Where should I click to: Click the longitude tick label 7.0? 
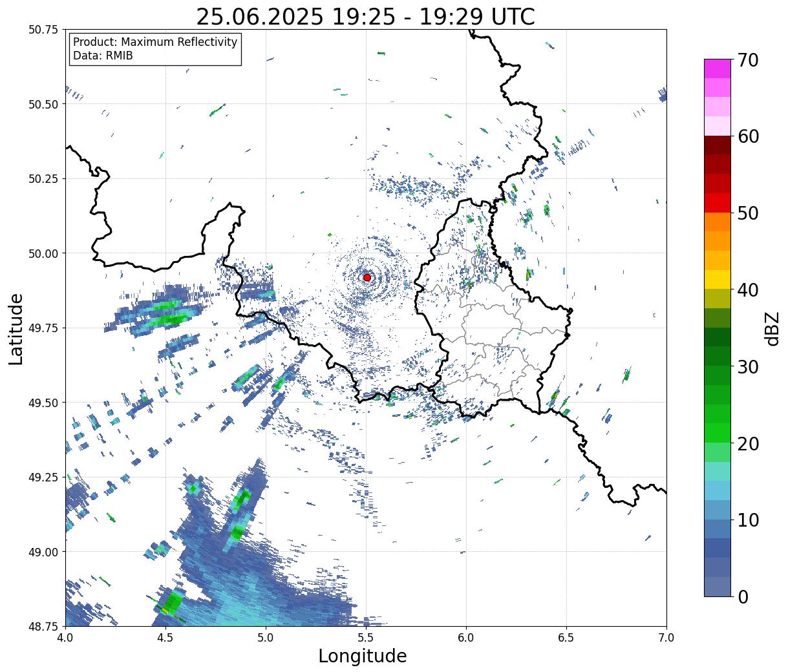point(666,637)
